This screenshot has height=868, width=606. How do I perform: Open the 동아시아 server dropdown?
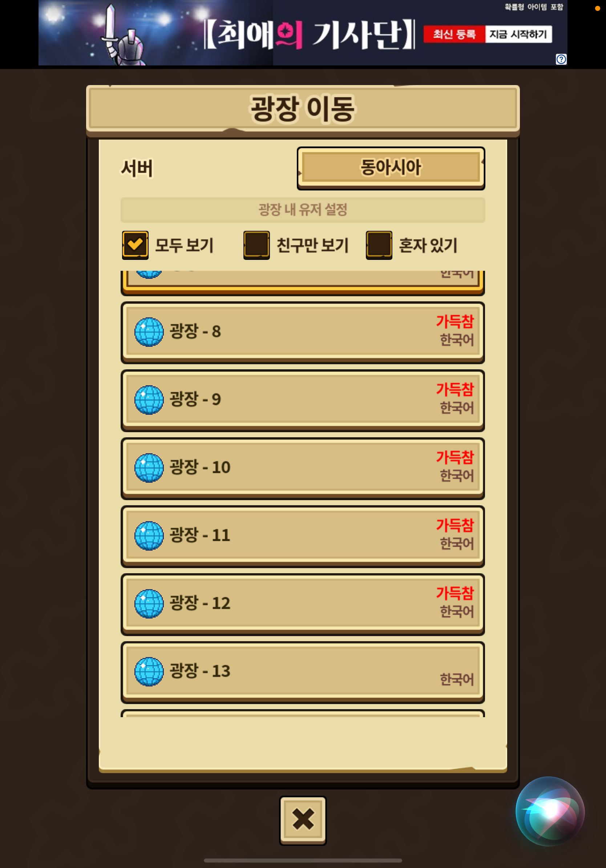point(391,168)
